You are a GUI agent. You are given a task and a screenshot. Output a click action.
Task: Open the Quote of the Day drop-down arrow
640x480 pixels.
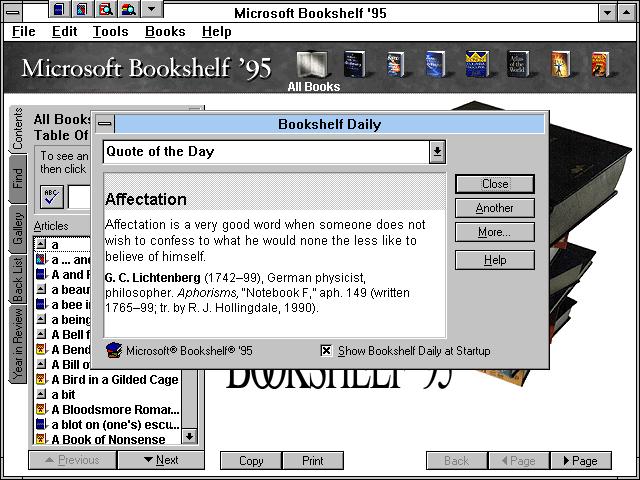437,152
